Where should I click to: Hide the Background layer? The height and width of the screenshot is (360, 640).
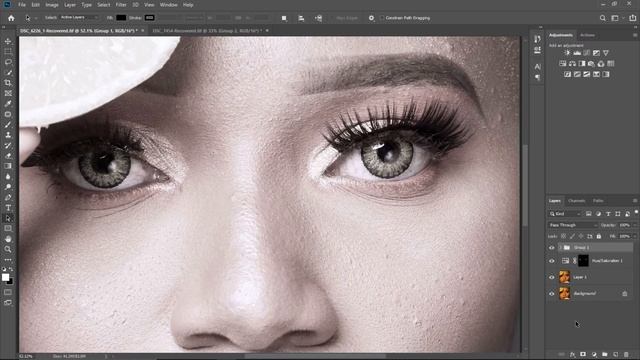(552, 293)
